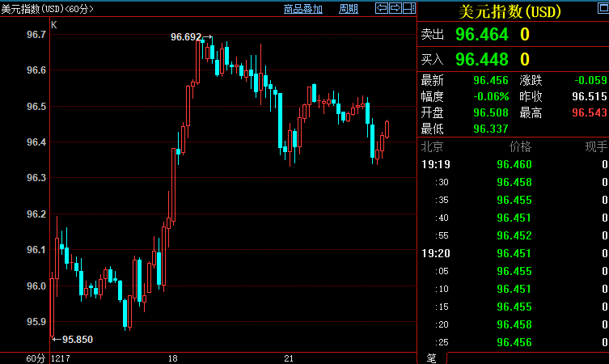
Task: Click the right arrow navigation icon
Action: tap(395, 9)
